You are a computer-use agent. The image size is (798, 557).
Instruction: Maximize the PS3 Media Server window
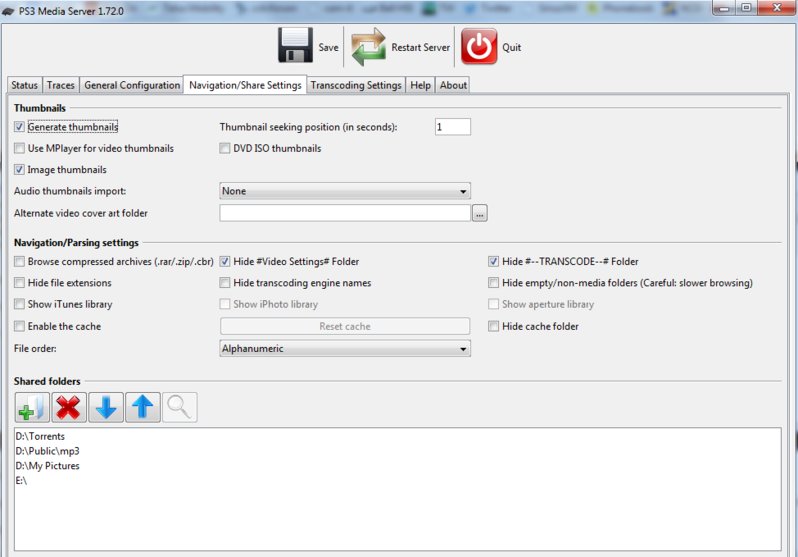[746, 8]
